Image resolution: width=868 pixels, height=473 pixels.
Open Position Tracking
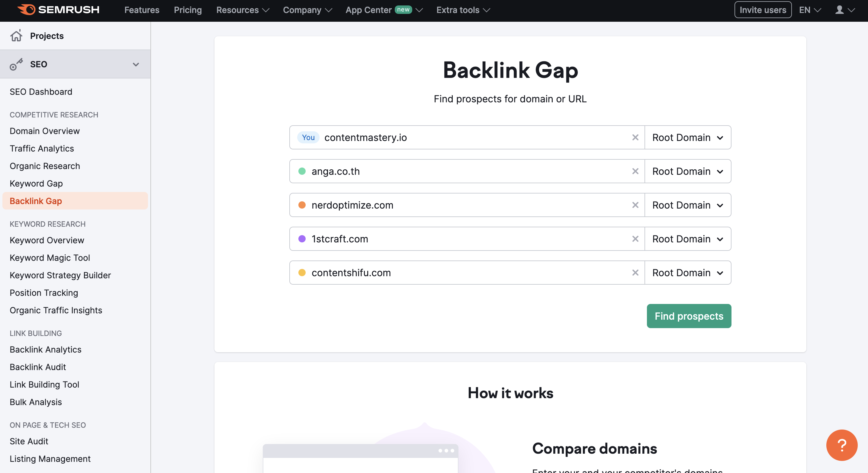(x=44, y=292)
